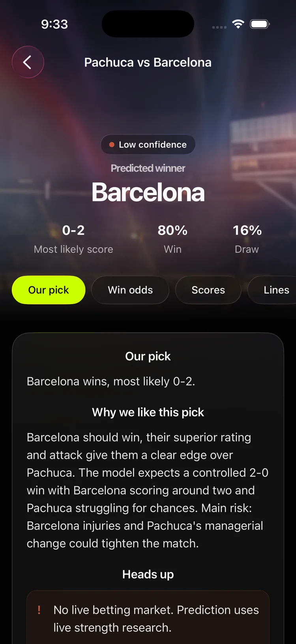Tap the red exclamation warning icon

pyautogui.click(x=39, y=610)
